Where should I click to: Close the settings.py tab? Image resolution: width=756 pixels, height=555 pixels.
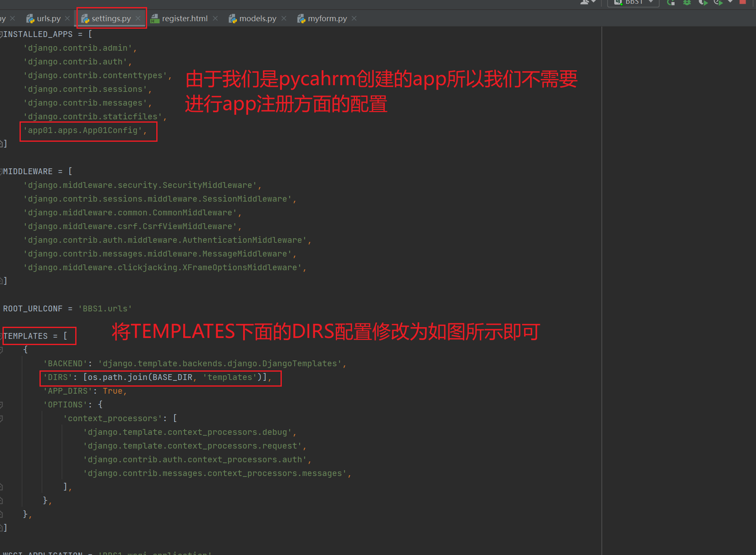coord(138,19)
